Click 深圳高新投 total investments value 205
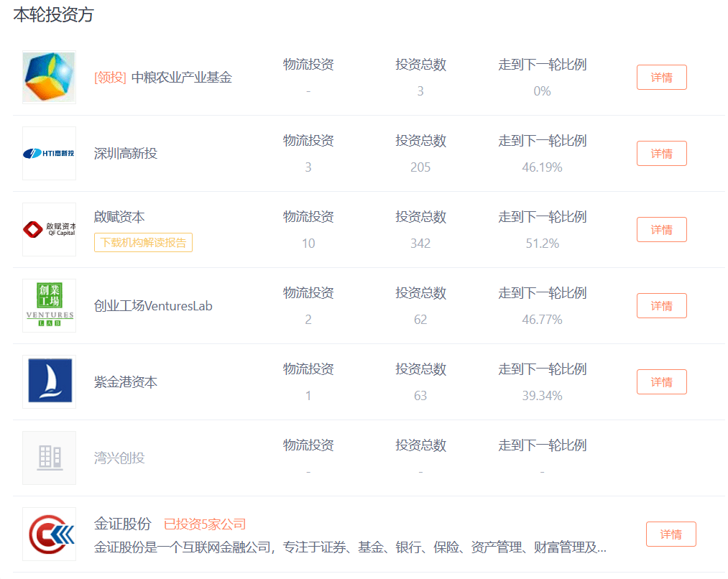The width and height of the screenshot is (728, 579). tap(420, 167)
